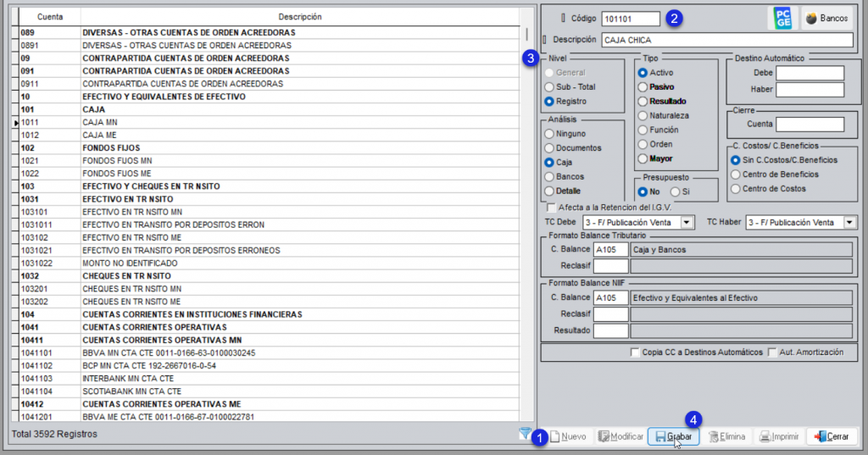Select row 1011 CAJA MN
Viewport: 868px width, 455px height.
(270, 122)
